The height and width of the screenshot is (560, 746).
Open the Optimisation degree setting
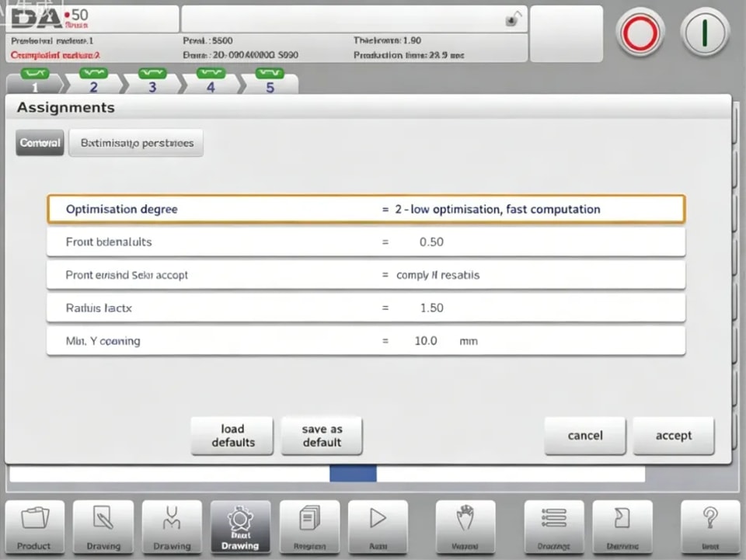pos(366,209)
